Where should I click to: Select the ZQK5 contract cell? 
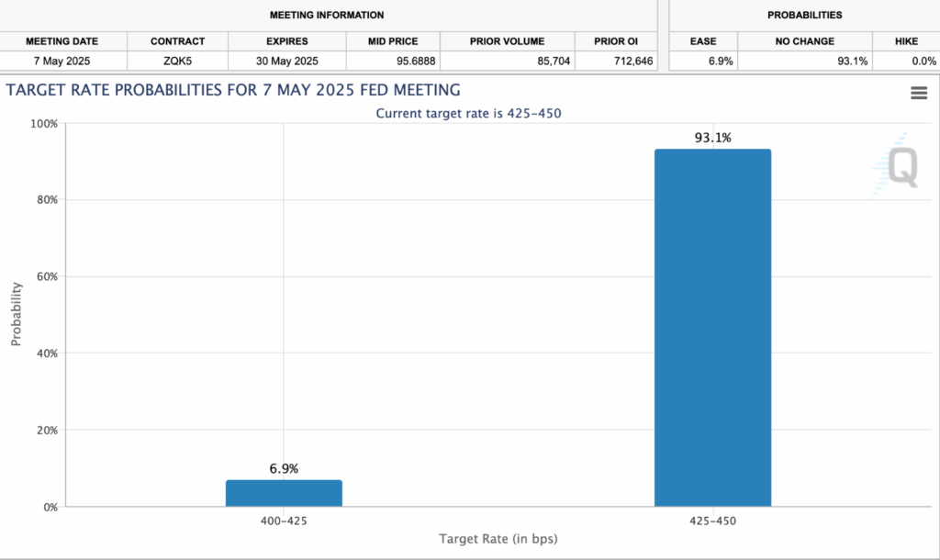click(177, 61)
